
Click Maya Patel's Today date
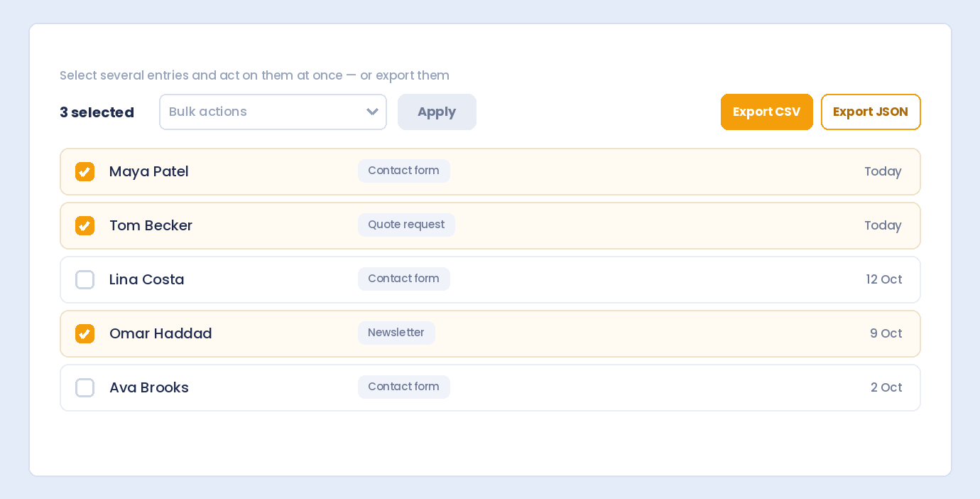point(883,171)
